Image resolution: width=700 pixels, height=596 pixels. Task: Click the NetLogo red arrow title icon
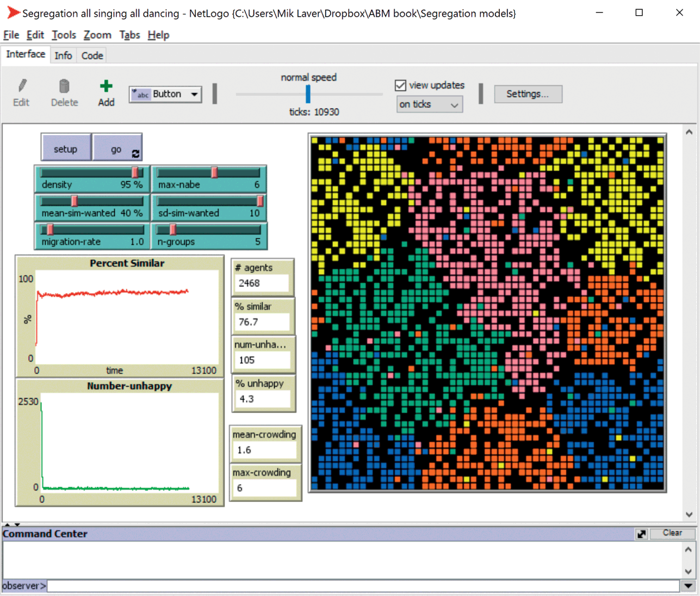coord(13,13)
